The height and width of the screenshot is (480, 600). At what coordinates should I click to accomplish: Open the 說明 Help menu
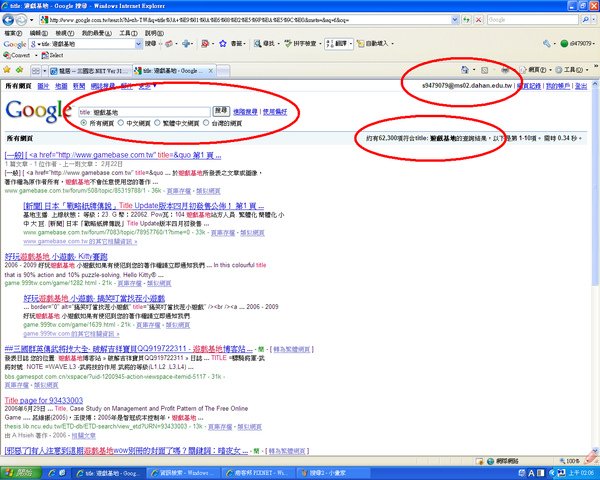pyautogui.click(x=154, y=33)
